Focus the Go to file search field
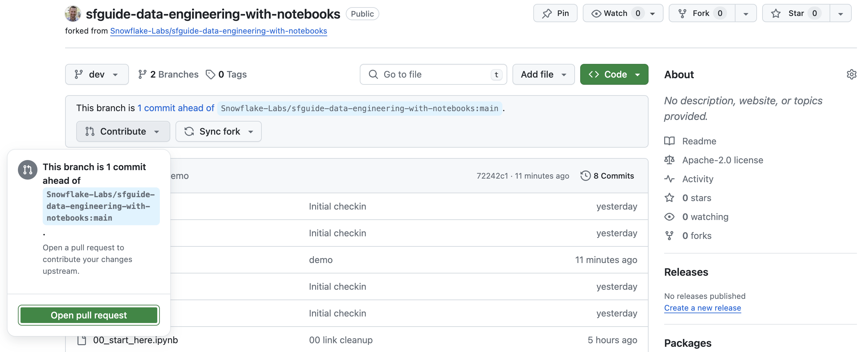Viewport: 868px width, 352px height. pyautogui.click(x=433, y=74)
